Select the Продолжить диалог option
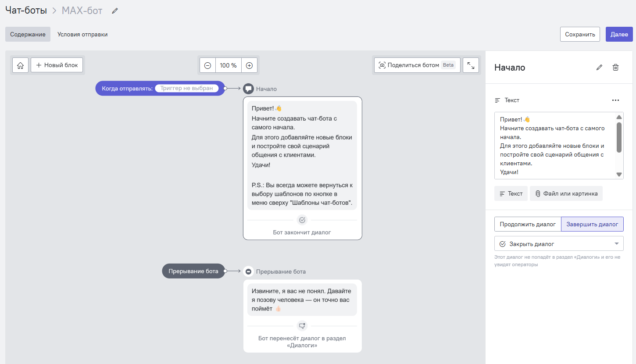This screenshot has width=636, height=364. [x=528, y=224]
